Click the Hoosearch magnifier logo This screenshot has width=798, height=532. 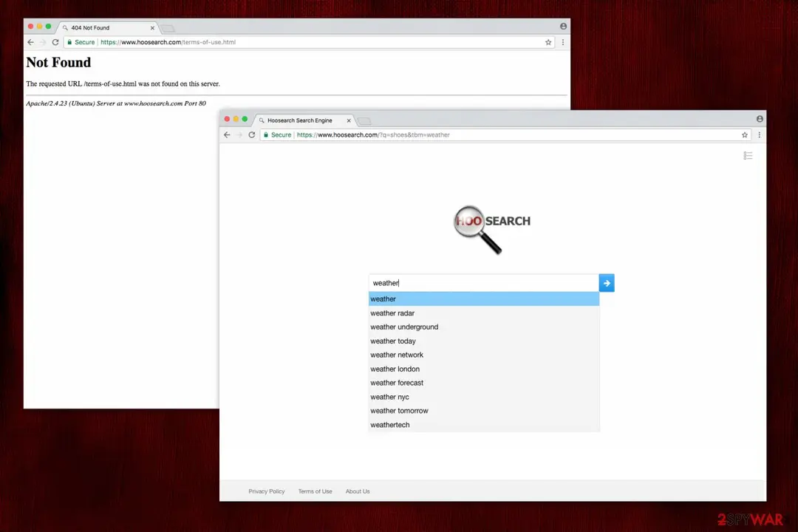click(491, 228)
